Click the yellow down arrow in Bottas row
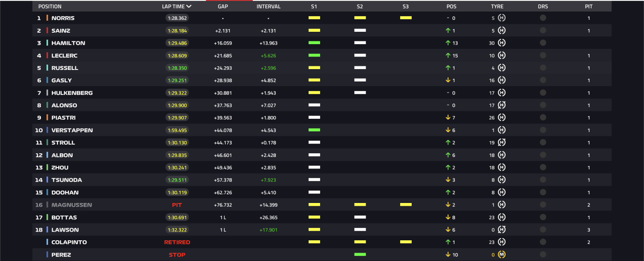644x261 pixels. (x=448, y=217)
